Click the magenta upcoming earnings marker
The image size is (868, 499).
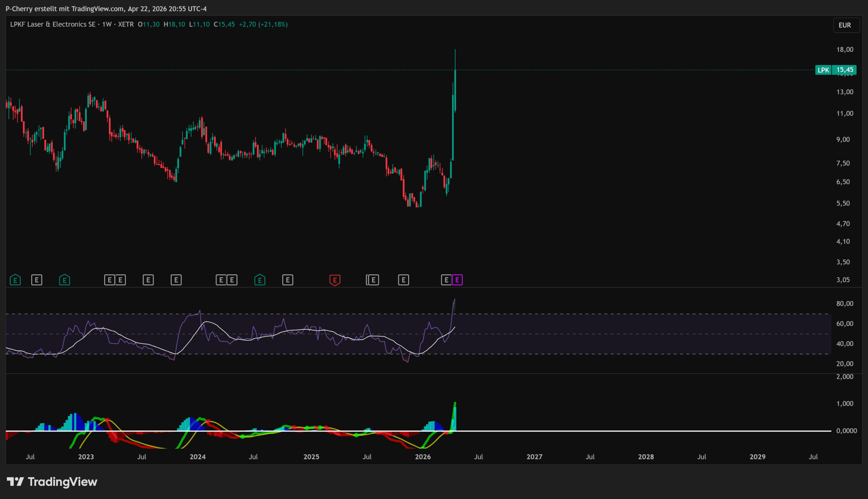tap(457, 280)
